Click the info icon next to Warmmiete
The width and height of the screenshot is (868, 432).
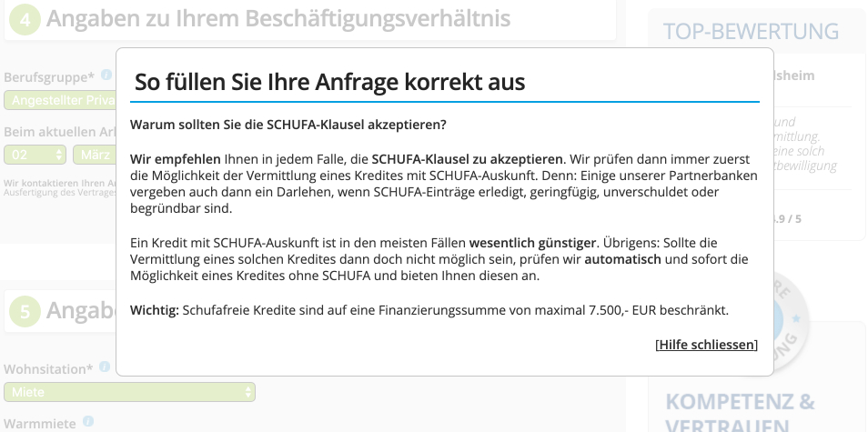[x=88, y=422]
